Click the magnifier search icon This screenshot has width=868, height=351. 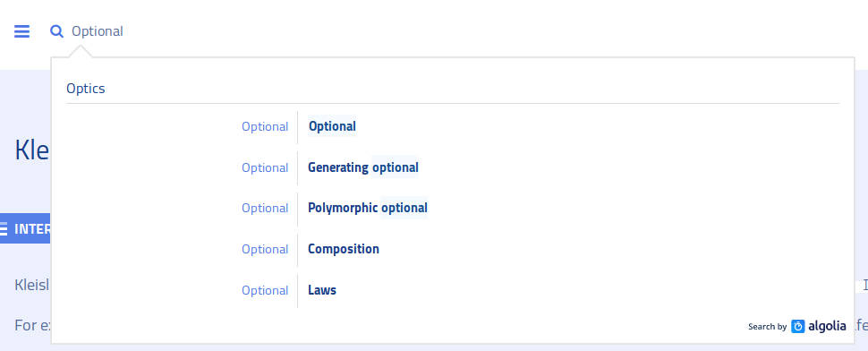click(56, 31)
